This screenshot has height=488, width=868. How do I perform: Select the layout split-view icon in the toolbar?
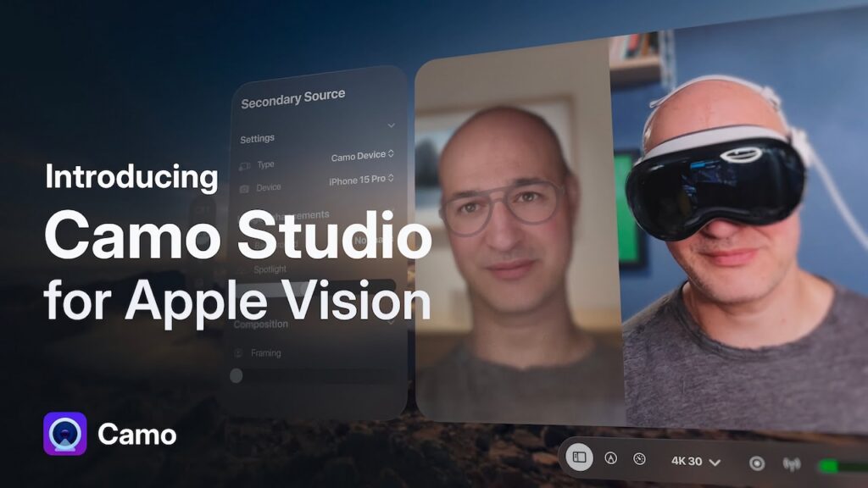coord(579,460)
